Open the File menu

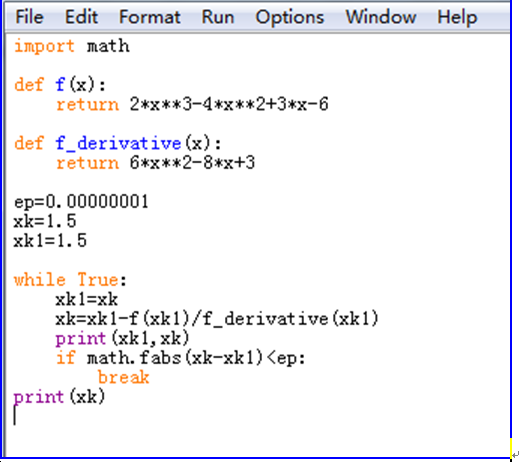tap(29, 17)
